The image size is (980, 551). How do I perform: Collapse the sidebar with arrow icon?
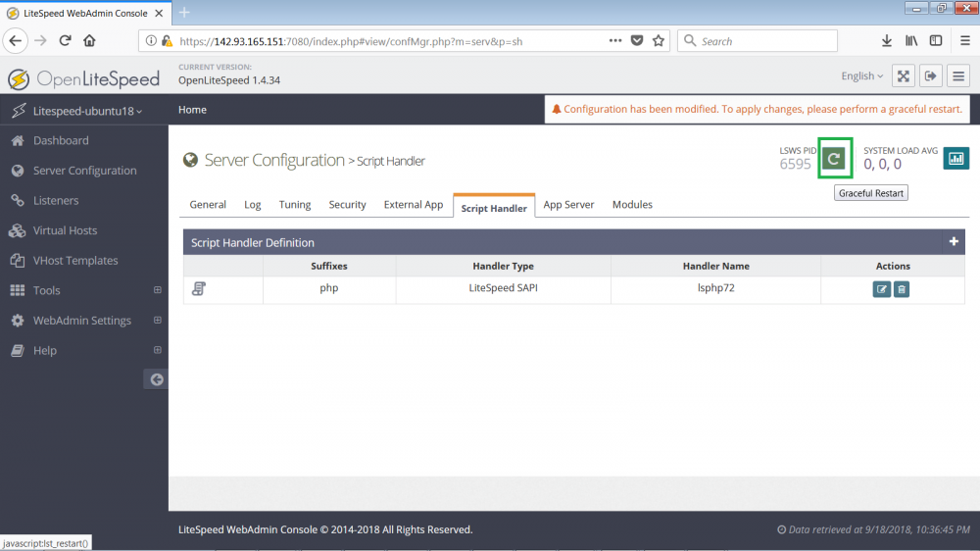(156, 379)
